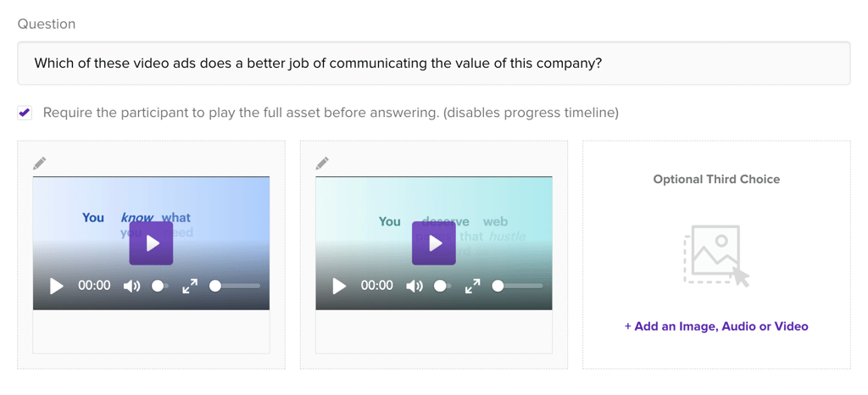Click Add an Image, Audio or Video link

pos(716,326)
